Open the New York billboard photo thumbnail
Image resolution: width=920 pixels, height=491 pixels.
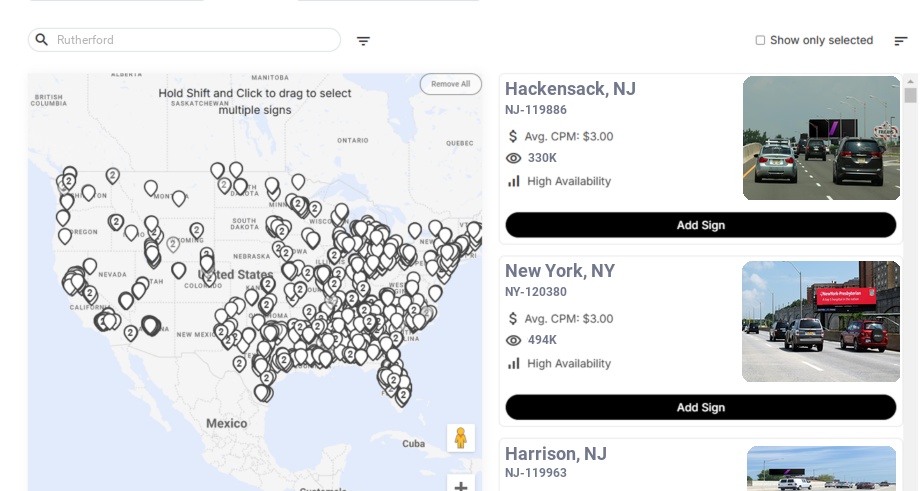[821, 321]
